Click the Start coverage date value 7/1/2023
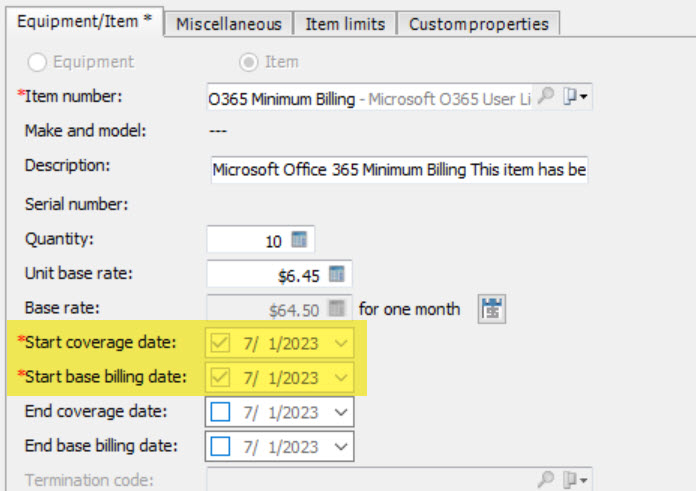Screen dimensions: 696x491 (x=281, y=344)
